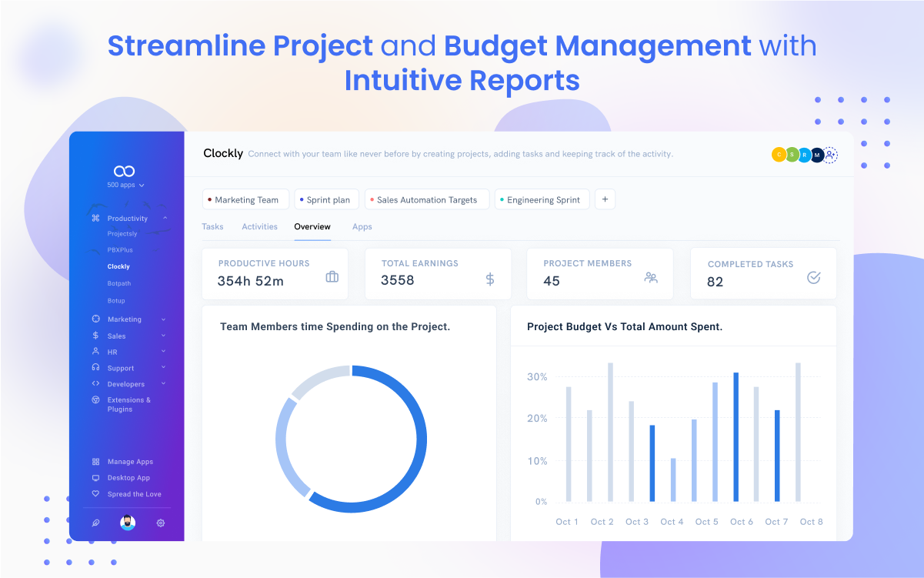Click the infinity logo atop the sidebar
This screenshot has height=578, width=924.
pos(124,171)
